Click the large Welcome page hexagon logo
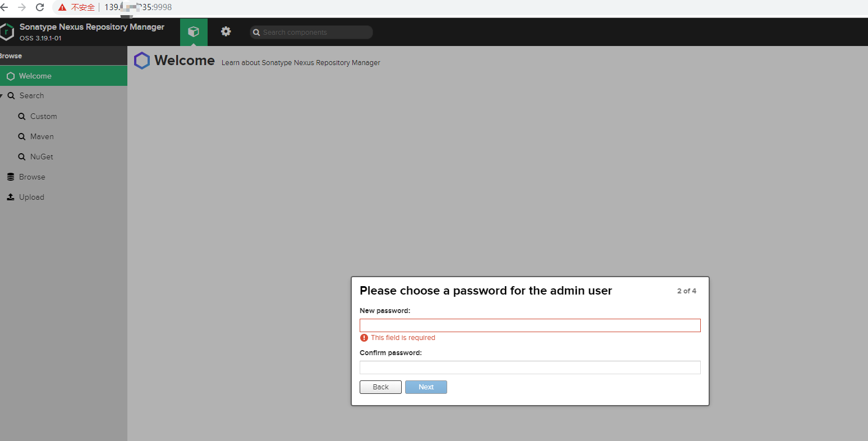 (x=142, y=61)
